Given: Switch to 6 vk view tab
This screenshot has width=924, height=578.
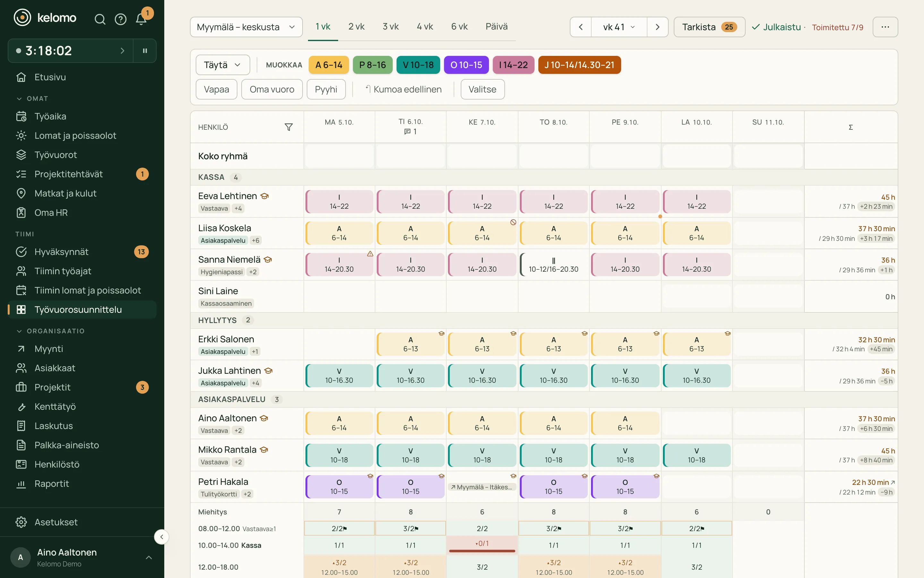Looking at the screenshot, I should [459, 27].
